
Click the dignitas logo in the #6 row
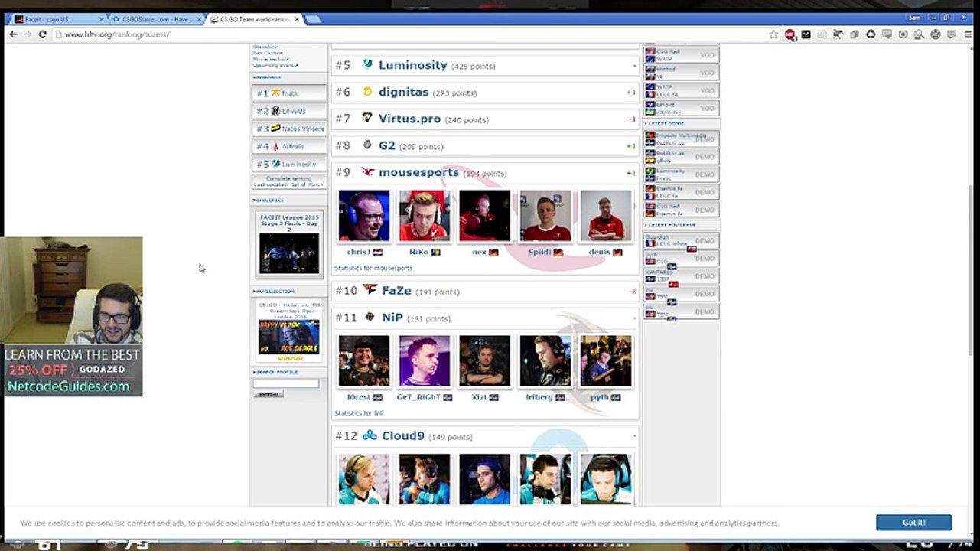pos(367,92)
